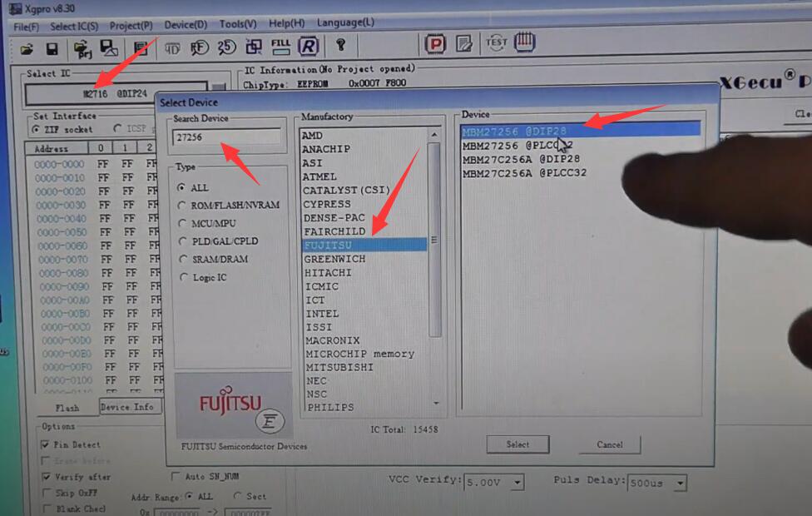Toggle the Pin Detect checkbox

tap(45, 444)
